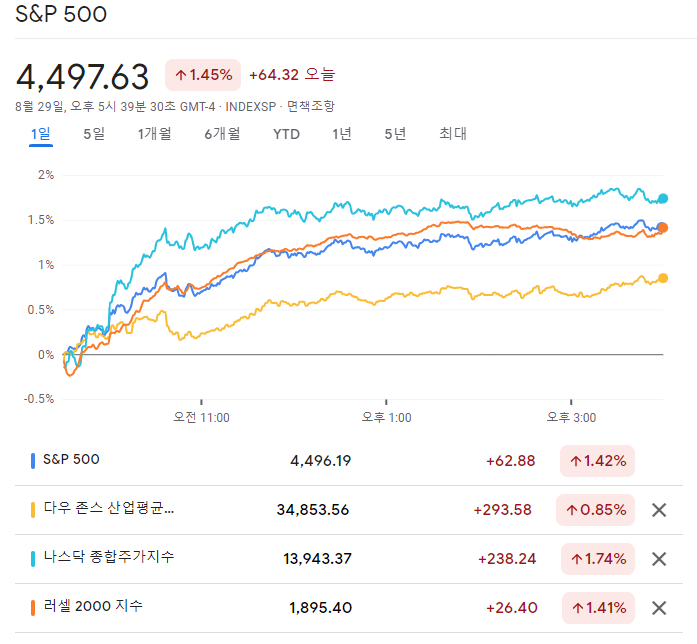Click the S&P 500 ↑1.42% badge
The height and width of the screenshot is (644, 697).
(x=597, y=461)
